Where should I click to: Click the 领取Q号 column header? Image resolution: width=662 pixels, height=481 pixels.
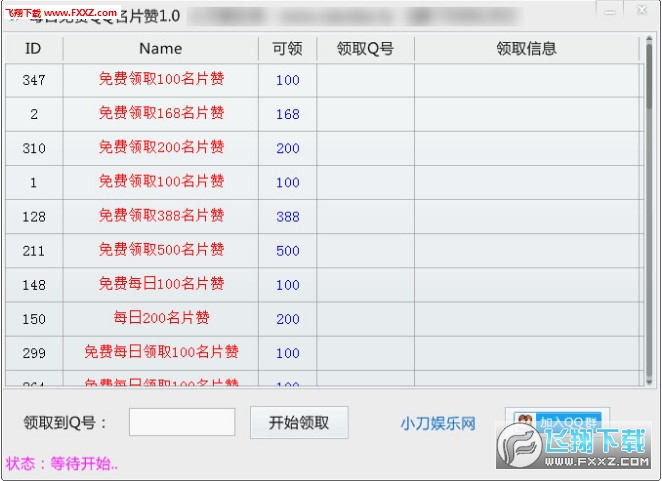(x=365, y=49)
